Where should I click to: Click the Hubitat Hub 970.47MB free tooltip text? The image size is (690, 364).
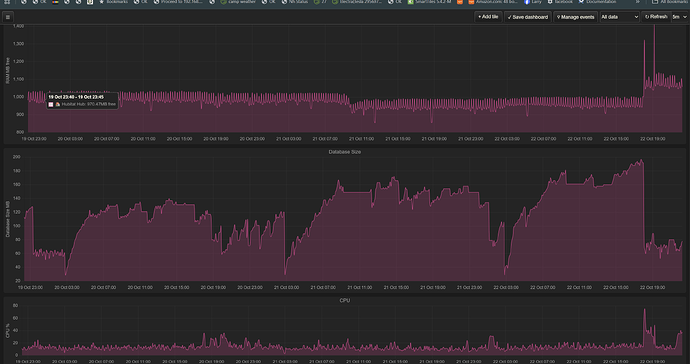coord(88,104)
